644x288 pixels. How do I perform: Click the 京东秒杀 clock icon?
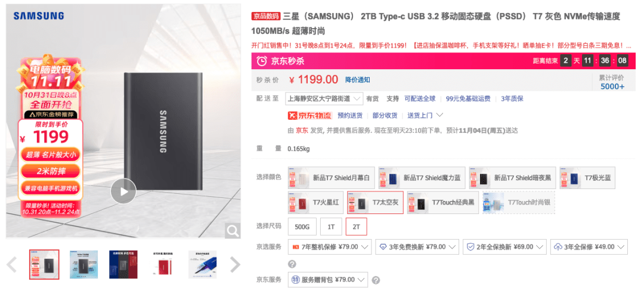click(262, 61)
